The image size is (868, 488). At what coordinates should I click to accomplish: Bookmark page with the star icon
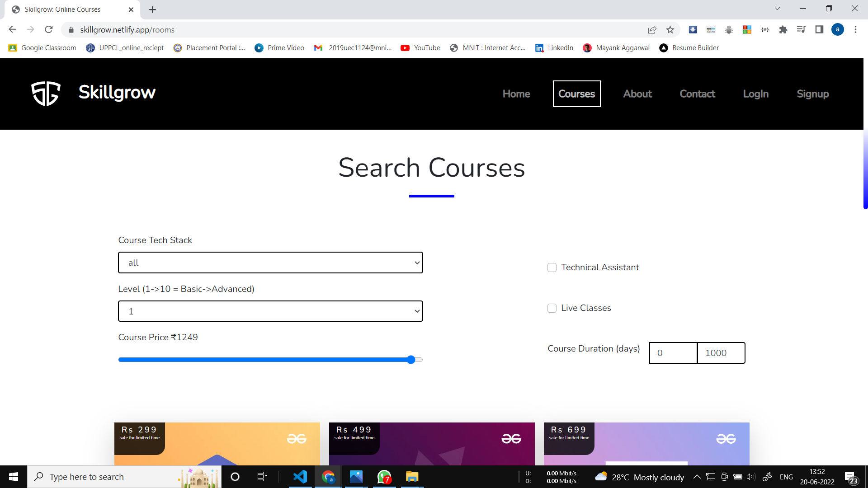tap(670, 30)
